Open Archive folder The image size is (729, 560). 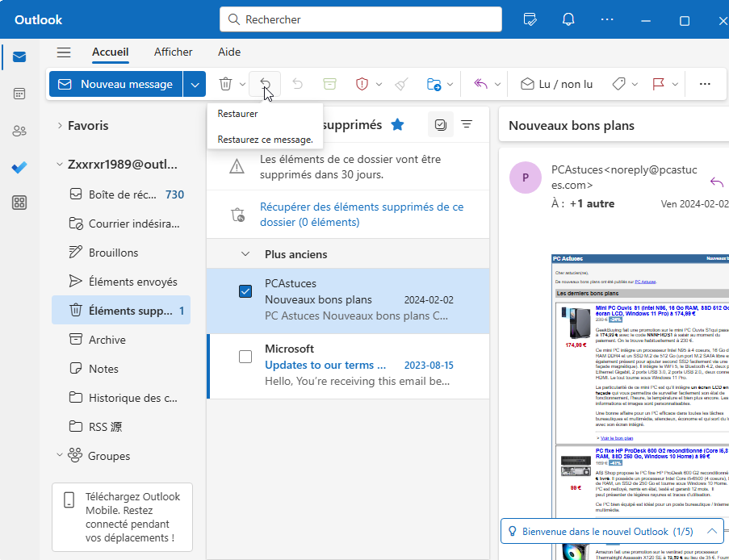121,340
